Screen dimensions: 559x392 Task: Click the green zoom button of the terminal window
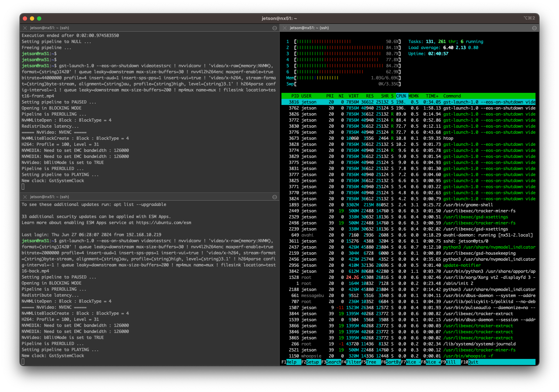pyautogui.click(x=39, y=18)
